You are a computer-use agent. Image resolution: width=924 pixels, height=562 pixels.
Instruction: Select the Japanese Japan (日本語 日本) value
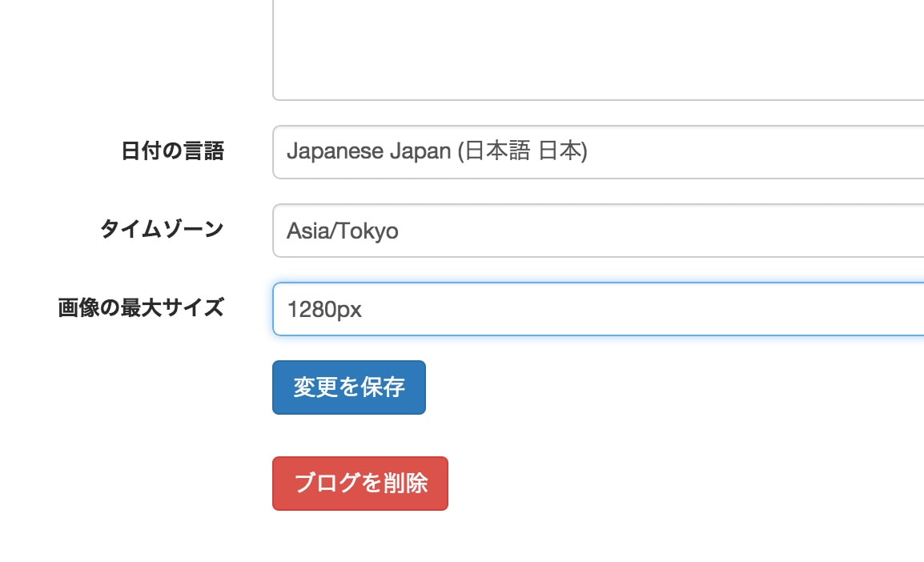coord(436,151)
